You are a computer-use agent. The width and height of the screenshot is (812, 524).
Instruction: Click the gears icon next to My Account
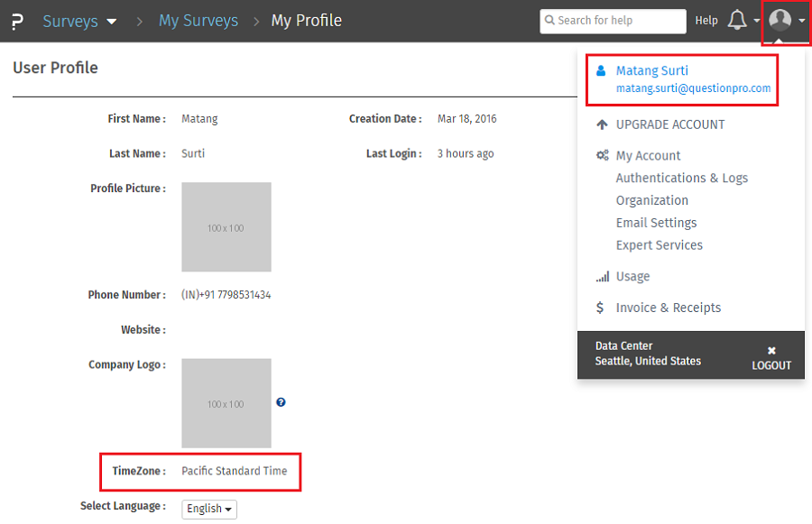click(601, 155)
